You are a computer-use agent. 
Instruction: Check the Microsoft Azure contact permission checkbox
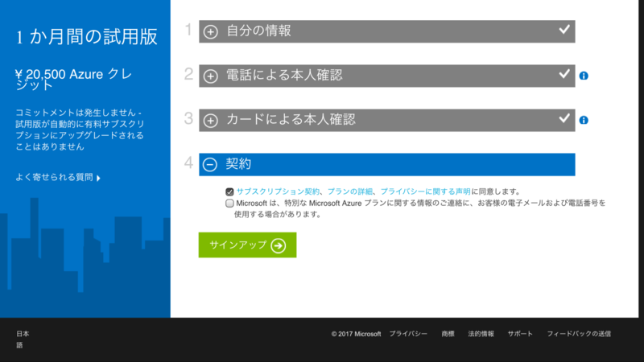[x=229, y=204]
